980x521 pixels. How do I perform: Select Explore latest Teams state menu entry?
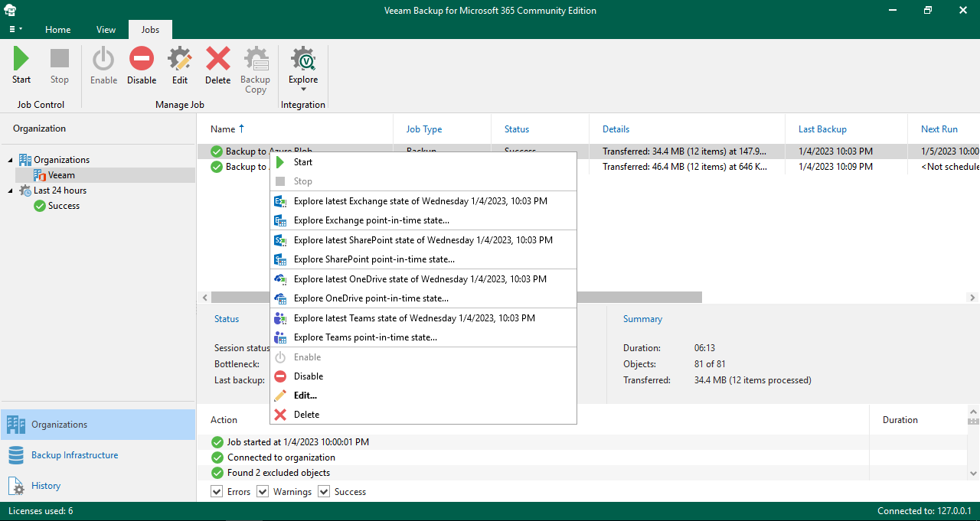413,318
